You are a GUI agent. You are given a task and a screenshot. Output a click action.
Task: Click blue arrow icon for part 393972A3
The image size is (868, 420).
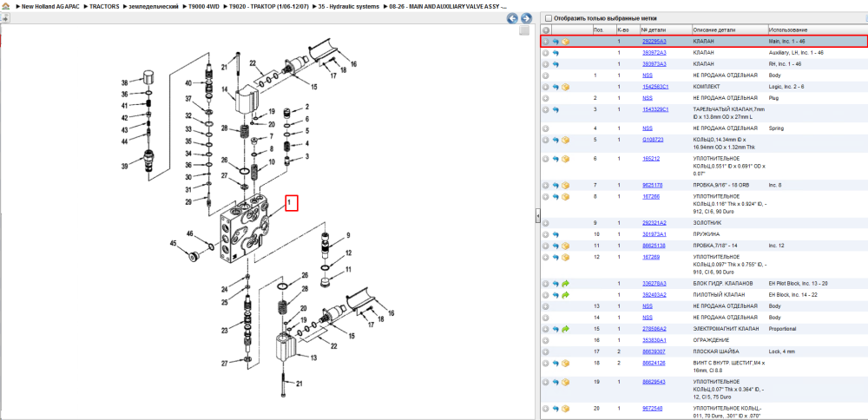tap(556, 53)
